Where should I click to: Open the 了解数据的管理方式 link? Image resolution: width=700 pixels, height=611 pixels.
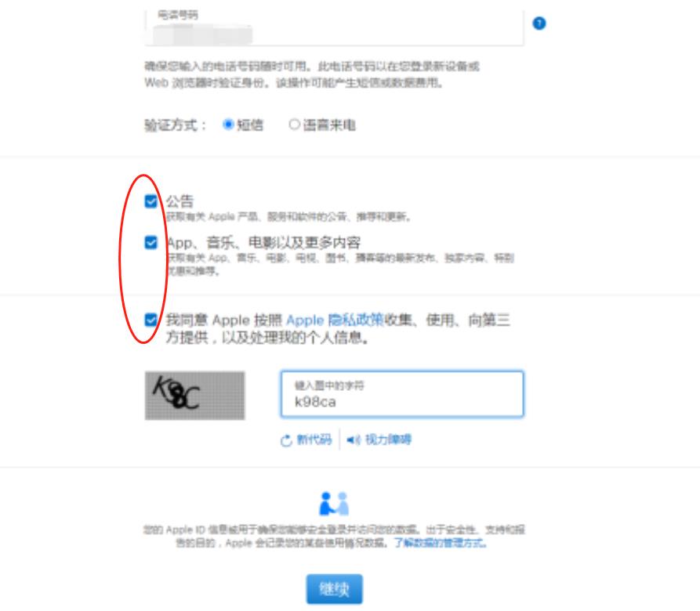pos(440,543)
